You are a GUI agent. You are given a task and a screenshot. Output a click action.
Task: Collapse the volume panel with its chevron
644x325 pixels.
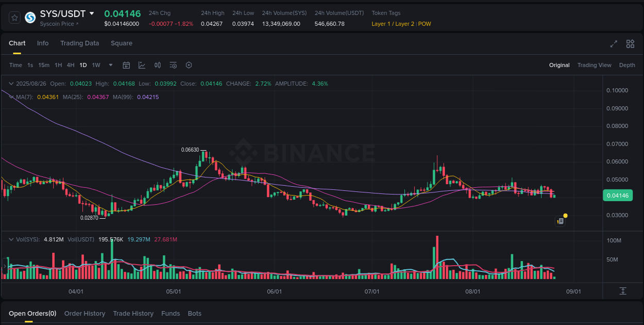coord(11,239)
